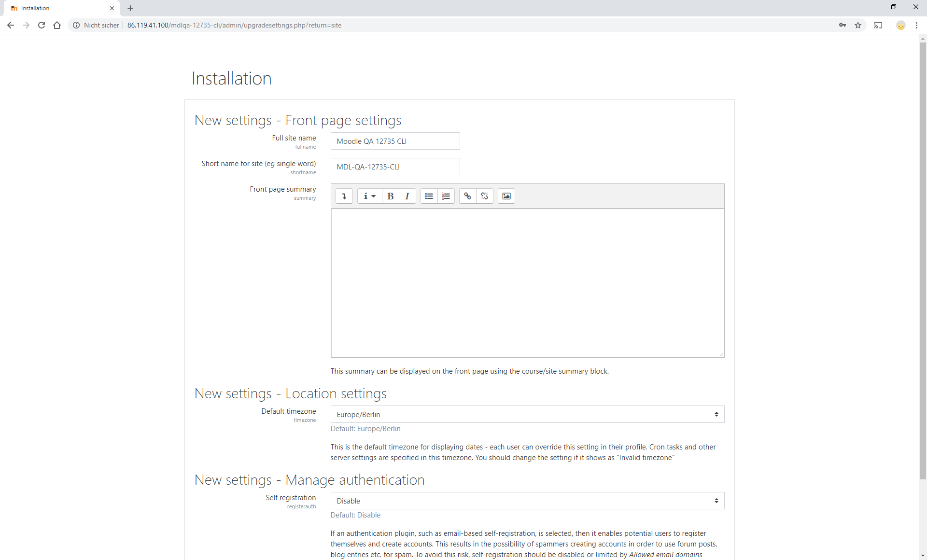Image resolution: width=927 pixels, height=560 pixels.
Task: Click the Installation page heading
Action: 232,78
